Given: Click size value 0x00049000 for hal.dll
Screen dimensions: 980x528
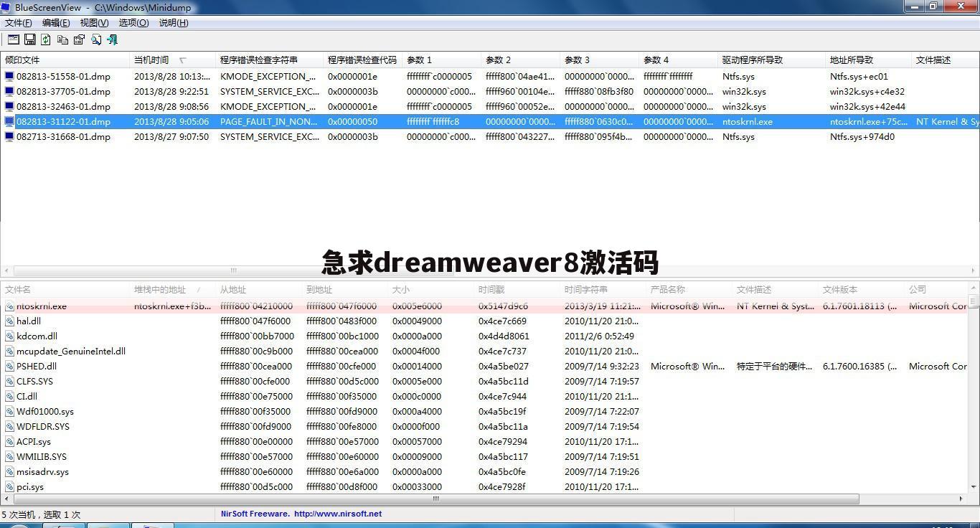Looking at the screenshot, I should tap(417, 321).
